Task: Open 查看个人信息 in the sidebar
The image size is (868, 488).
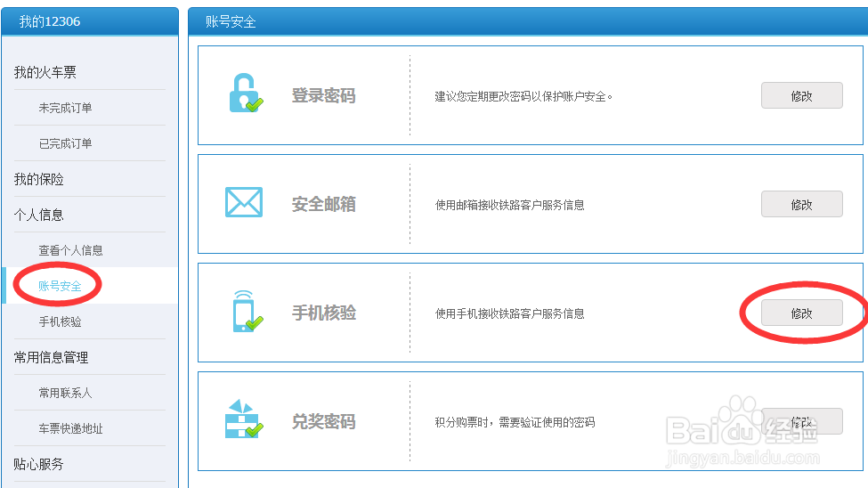Action: click(x=71, y=250)
